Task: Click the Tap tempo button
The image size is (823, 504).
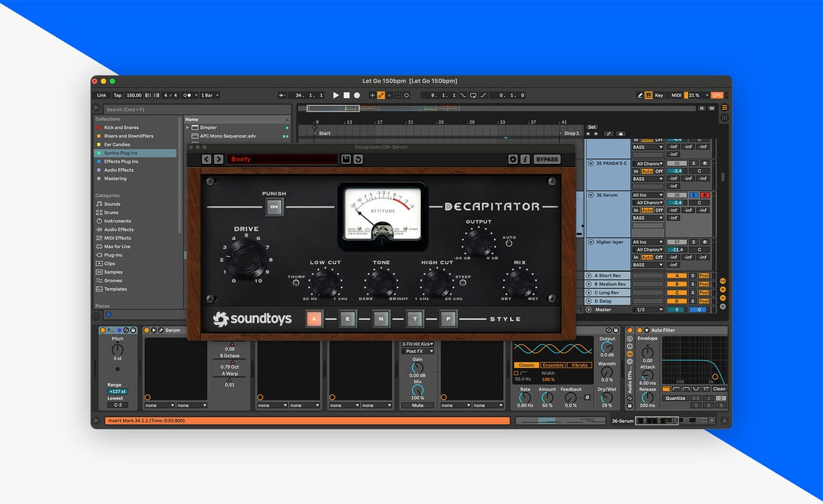Action: point(118,95)
